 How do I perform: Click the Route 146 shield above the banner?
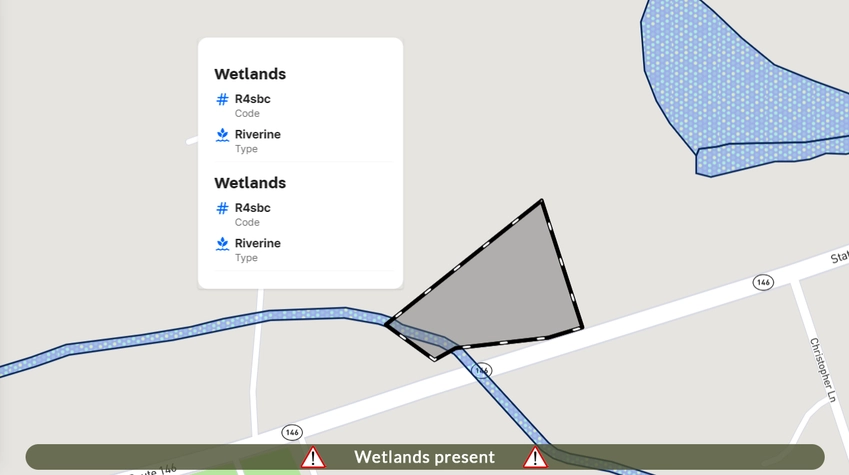point(292,432)
